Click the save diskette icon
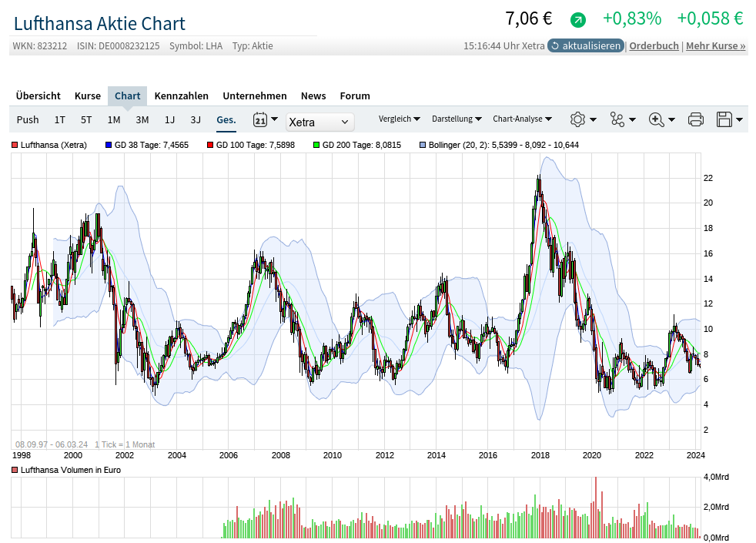The height and width of the screenshot is (543, 756). (724, 119)
